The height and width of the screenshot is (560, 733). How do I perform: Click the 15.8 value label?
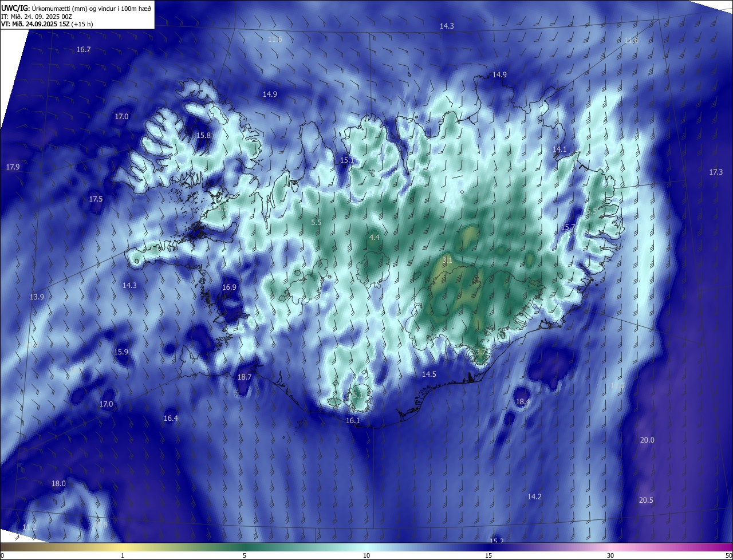point(203,136)
